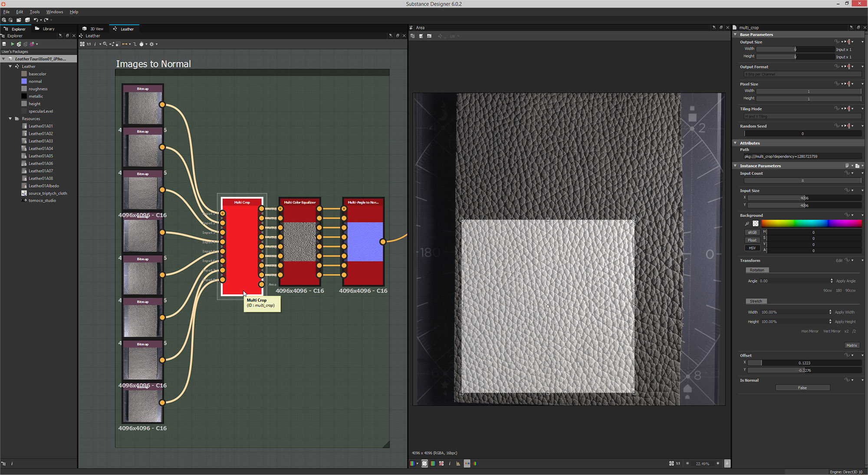The image size is (868, 475).
Task: Collapse the Base Parameters section
Action: 735,34
